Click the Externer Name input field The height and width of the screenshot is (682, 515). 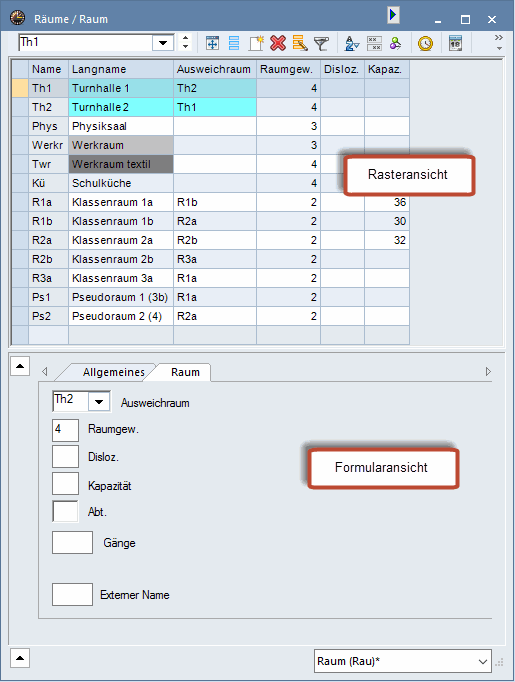[72, 594]
